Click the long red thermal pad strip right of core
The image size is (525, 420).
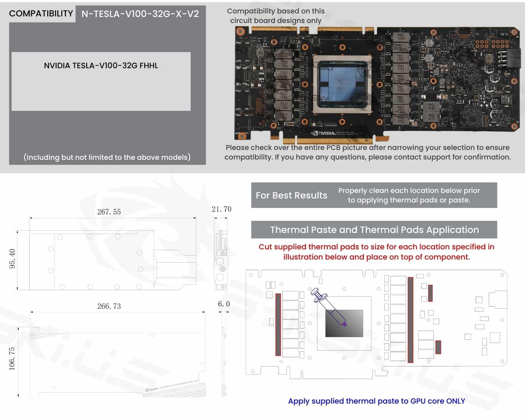coord(410,320)
